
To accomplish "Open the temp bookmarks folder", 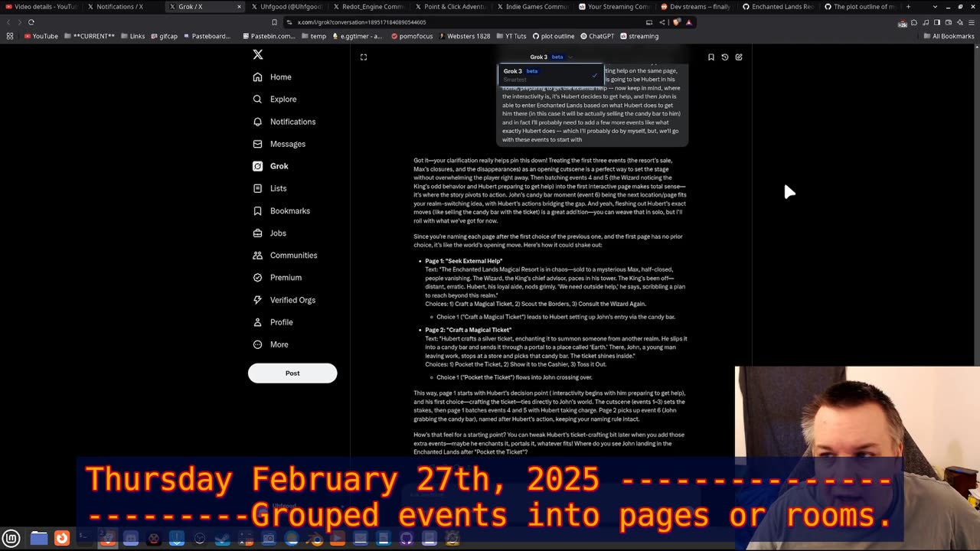I will 313,36.
